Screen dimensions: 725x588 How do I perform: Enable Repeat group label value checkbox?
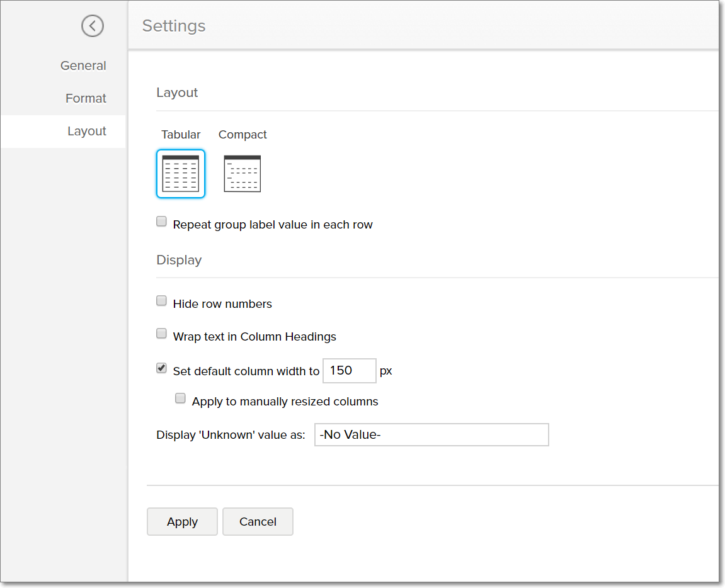tap(162, 222)
